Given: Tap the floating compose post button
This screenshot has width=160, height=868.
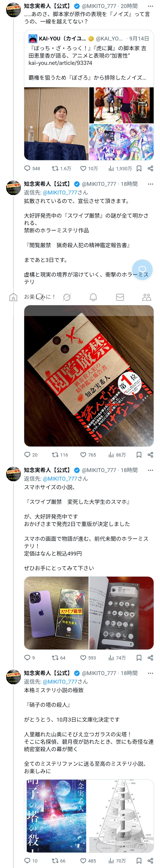Looking at the screenshot, I should 142,270.
